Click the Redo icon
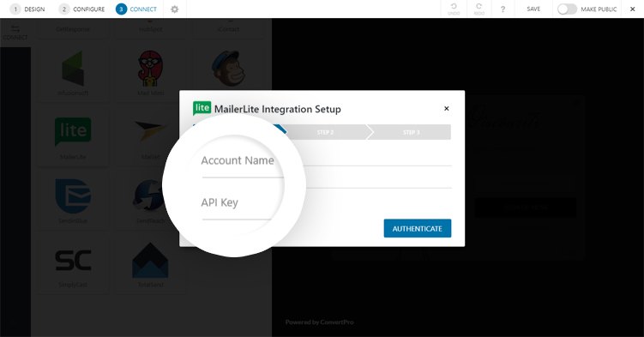This screenshot has height=337, width=644. coord(478,9)
